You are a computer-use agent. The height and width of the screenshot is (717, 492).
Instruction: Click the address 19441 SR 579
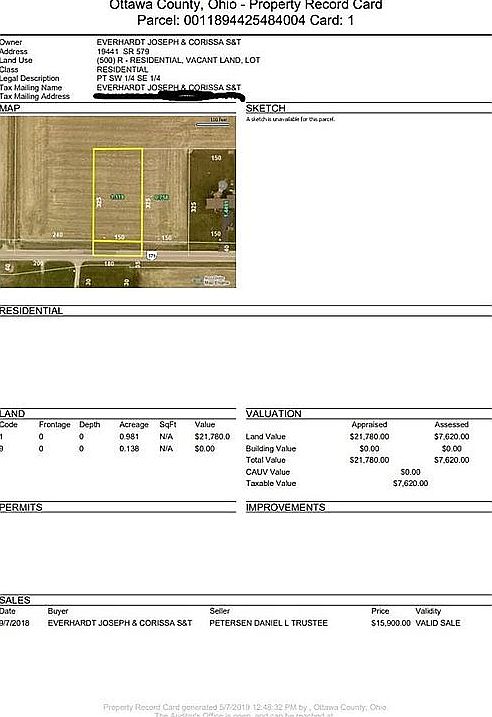(123, 51)
